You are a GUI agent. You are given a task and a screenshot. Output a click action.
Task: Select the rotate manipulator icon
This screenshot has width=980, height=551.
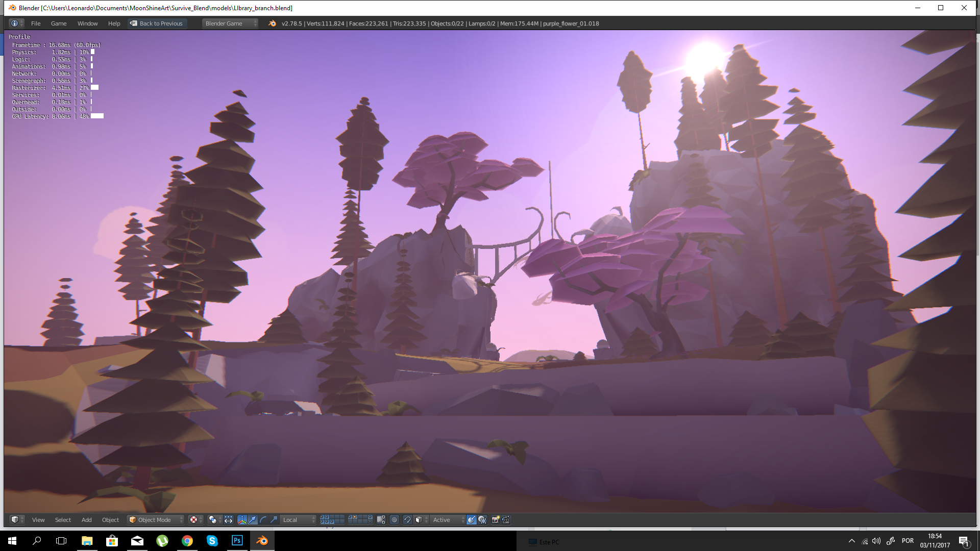262,519
